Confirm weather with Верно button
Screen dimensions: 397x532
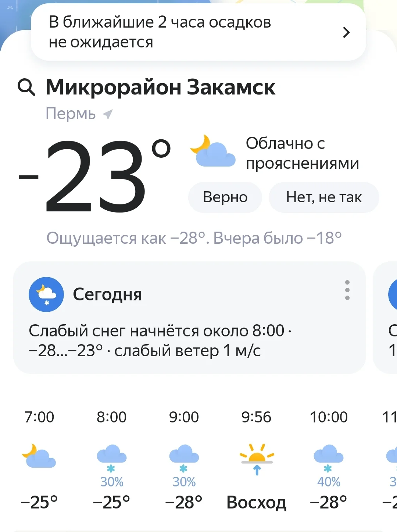(x=225, y=197)
